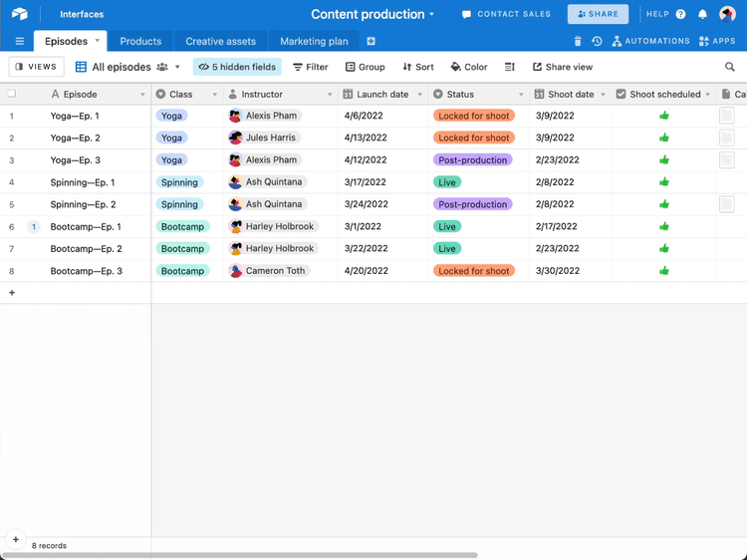This screenshot has width=747, height=560.
Task: Switch to the Marketing plan tab
Action: tap(314, 42)
